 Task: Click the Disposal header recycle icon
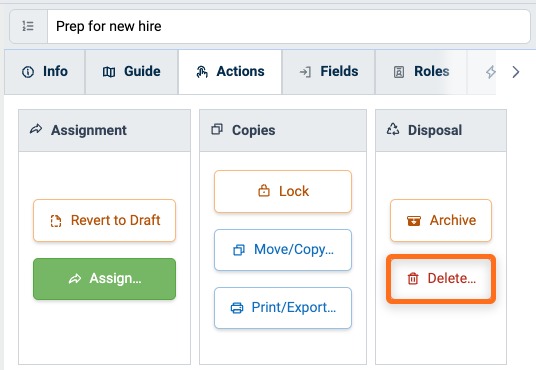tap(393, 130)
